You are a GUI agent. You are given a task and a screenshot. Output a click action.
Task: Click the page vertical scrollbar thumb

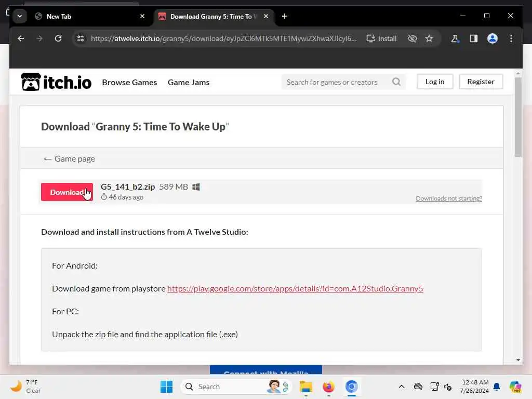click(x=518, y=117)
